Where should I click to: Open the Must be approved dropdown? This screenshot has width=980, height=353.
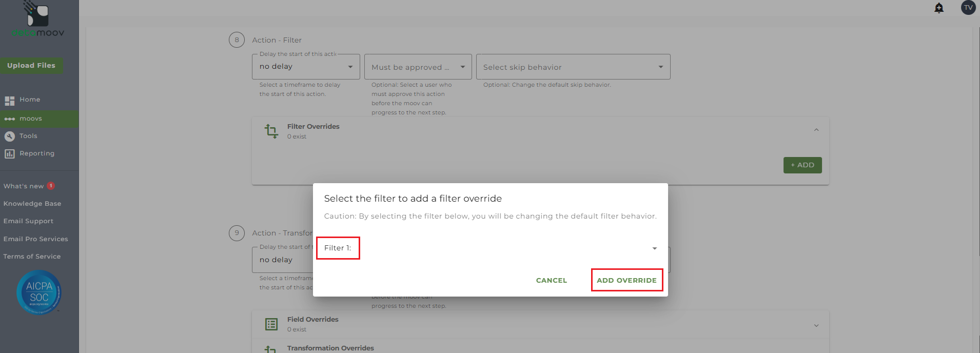[418, 67]
